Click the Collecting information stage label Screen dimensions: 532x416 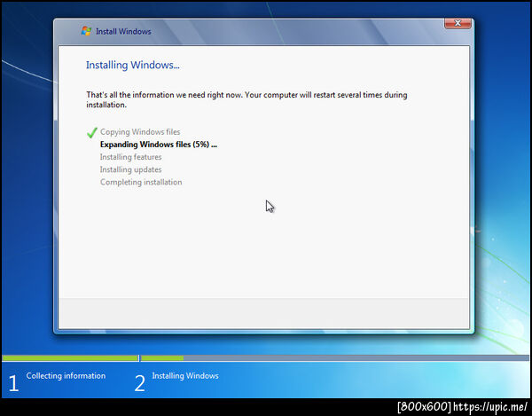[66, 375]
